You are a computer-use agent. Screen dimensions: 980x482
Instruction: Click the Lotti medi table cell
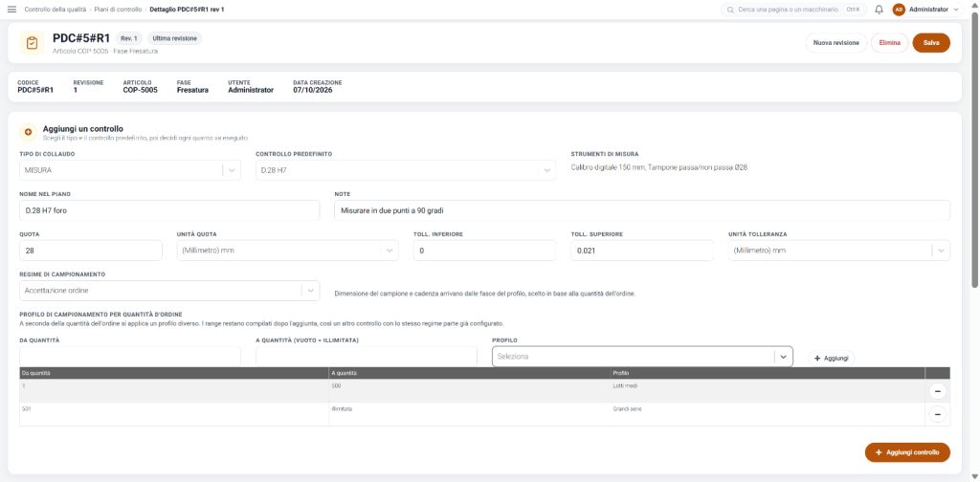click(768, 391)
